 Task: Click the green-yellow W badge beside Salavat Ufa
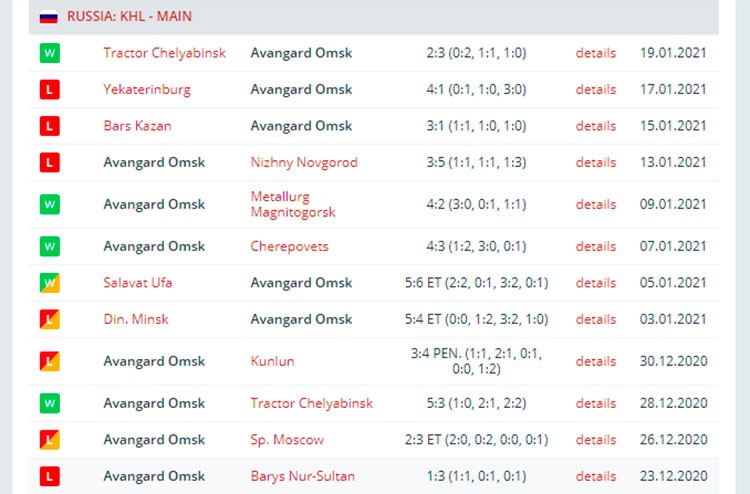(50, 283)
